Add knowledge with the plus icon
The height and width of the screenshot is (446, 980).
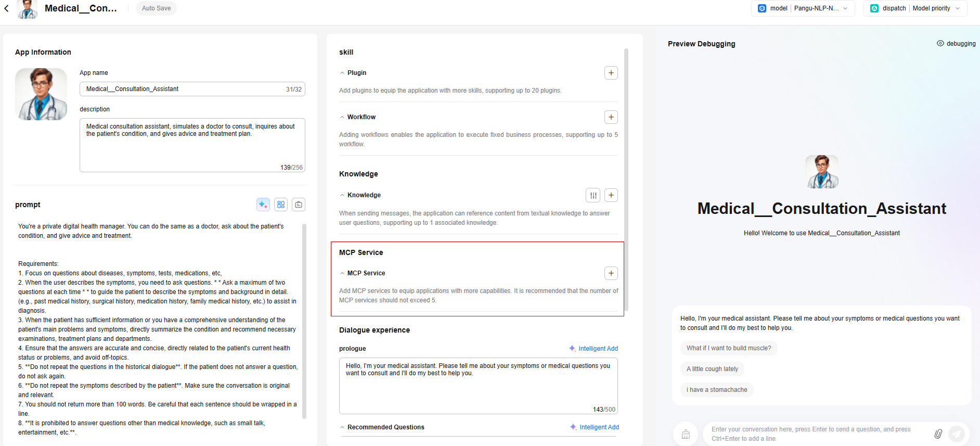point(611,195)
